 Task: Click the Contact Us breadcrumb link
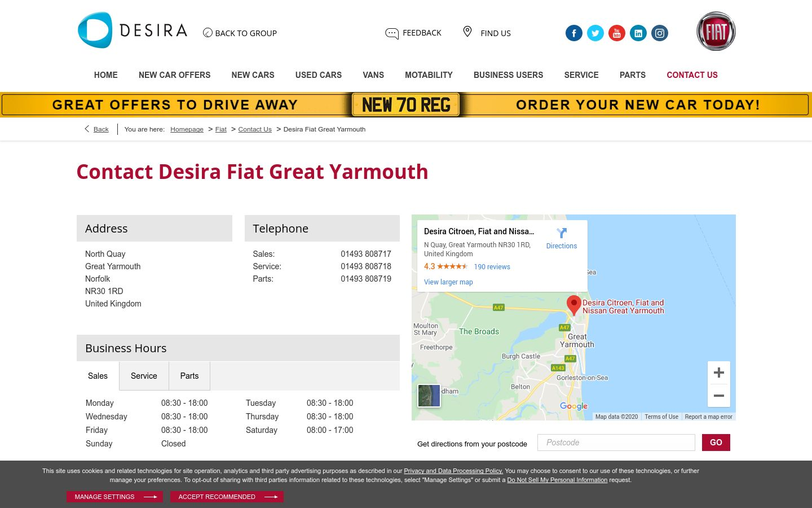point(255,129)
